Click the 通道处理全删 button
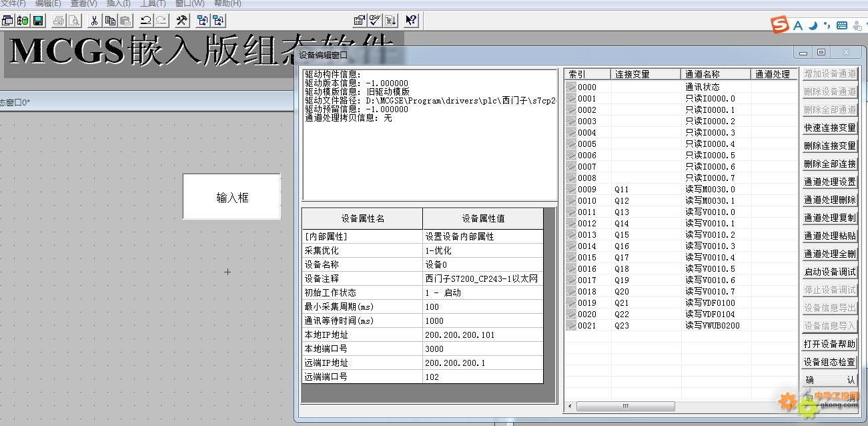 [x=830, y=254]
